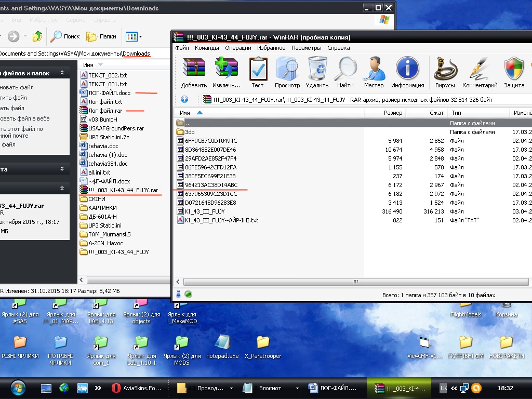532x399 pixels.
Task: Click the Папки button in Explorer toolbar
Action: pyautogui.click(x=101, y=37)
